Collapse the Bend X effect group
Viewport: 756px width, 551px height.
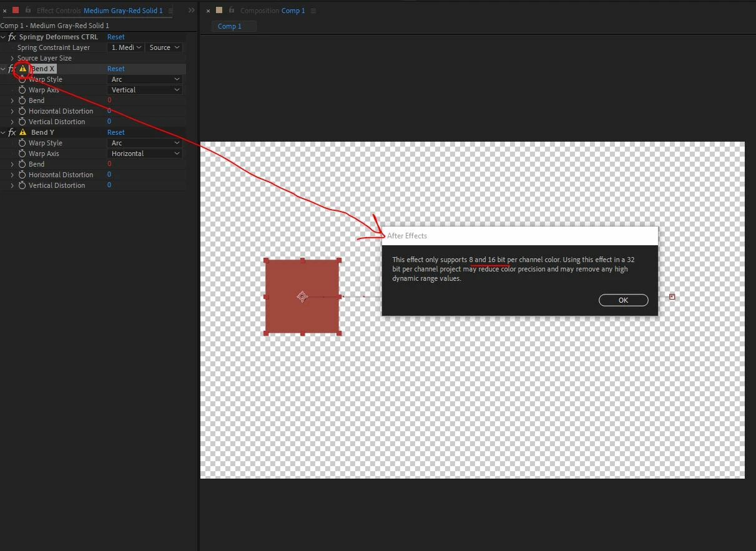3,69
